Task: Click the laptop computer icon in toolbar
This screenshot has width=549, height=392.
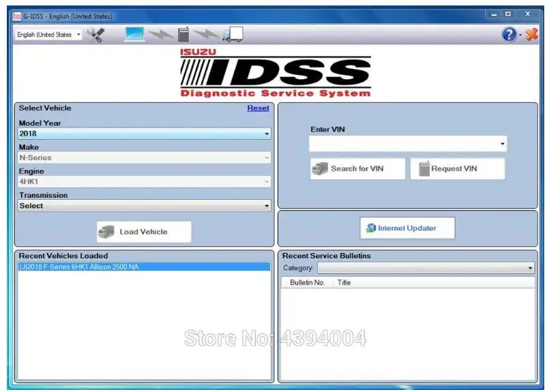Action: 135,34
